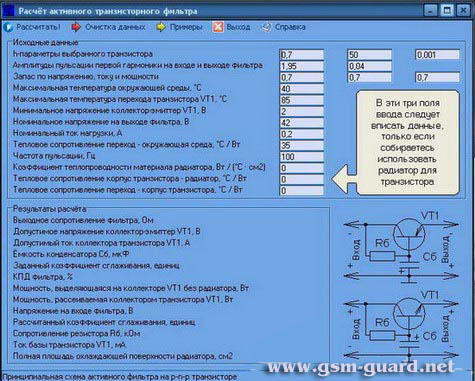Select the input ripple amplitude field 1,95
475x381 pixels.
coord(302,66)
